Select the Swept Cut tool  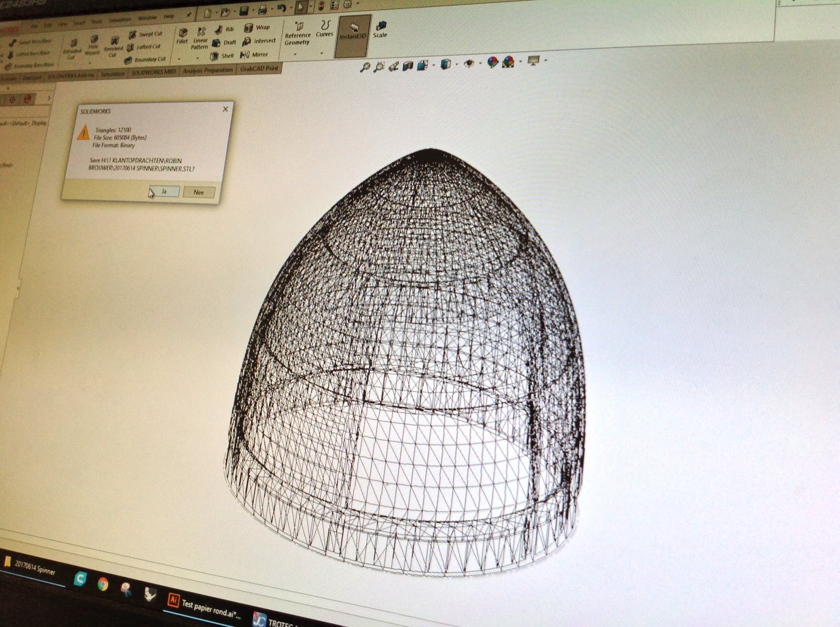(145, 34)
